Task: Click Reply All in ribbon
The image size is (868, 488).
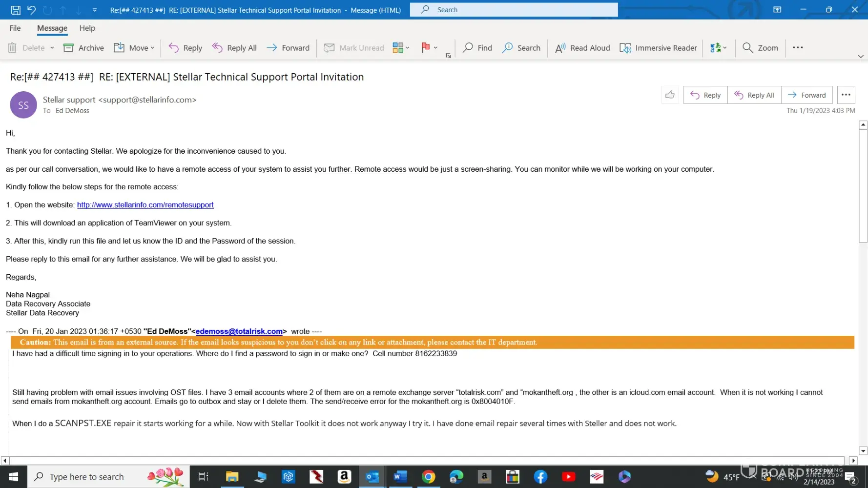Action: (234, 48)
